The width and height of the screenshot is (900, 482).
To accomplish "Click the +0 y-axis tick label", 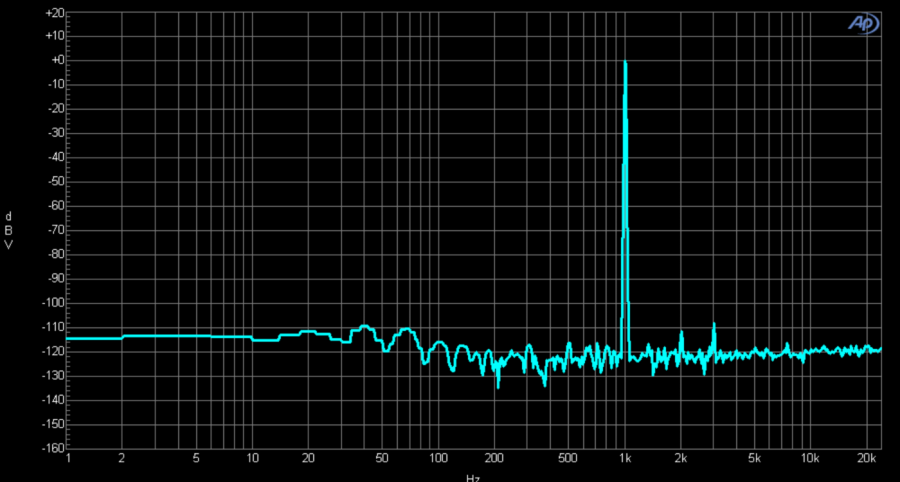I will (57, 61).
